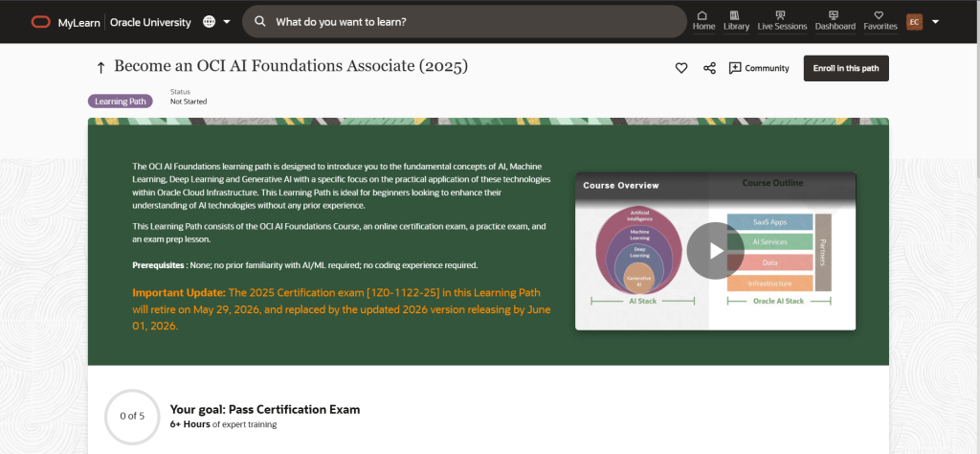Viewport: 980px width, 454px height.
Task: Click the 'Prerequisites' line of text
Action: (x=305, y=265)
